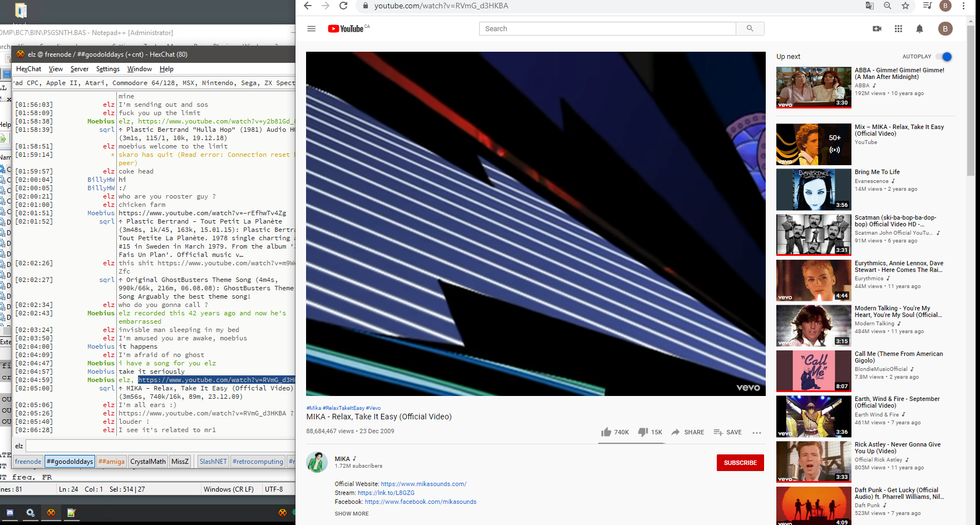Open the Server menu in HexChat
980x525 pixels.
(x=80, y=69)
